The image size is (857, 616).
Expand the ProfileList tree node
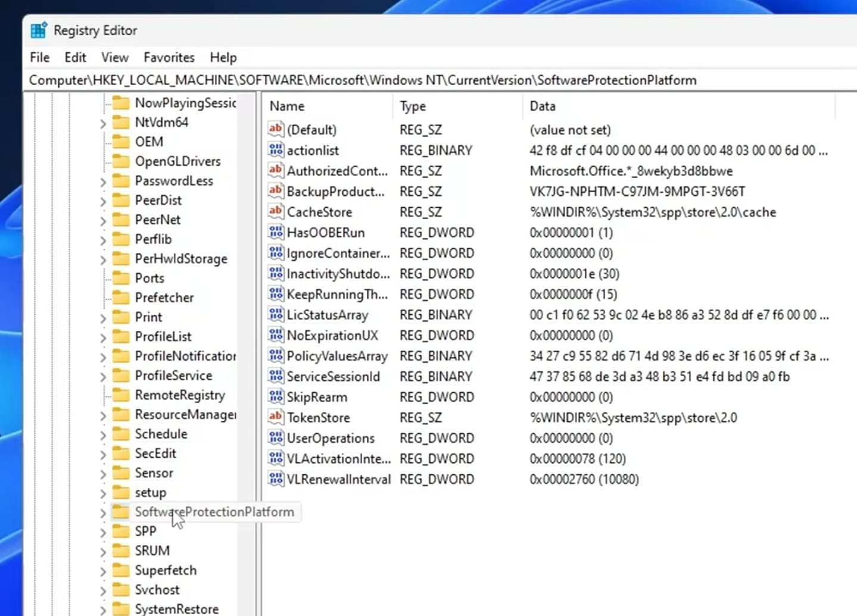click(x=103, y=337)
